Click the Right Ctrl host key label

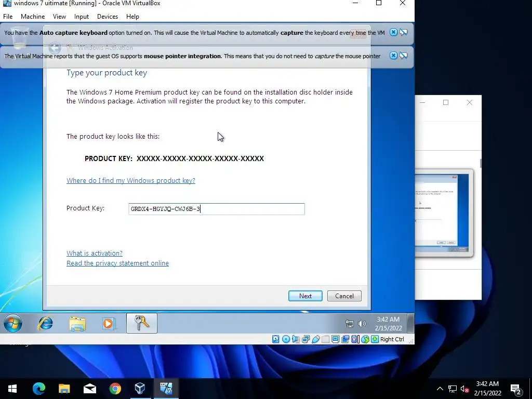(x=392, y=339)
